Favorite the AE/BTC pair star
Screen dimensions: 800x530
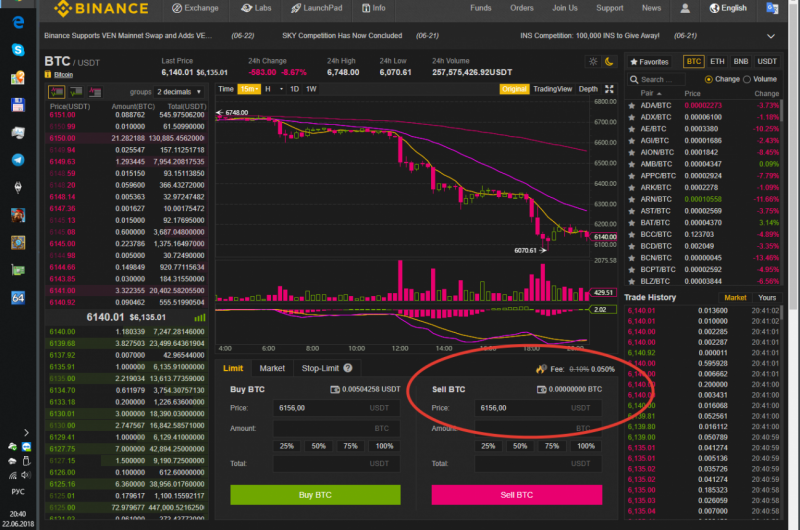coord(632,129)
